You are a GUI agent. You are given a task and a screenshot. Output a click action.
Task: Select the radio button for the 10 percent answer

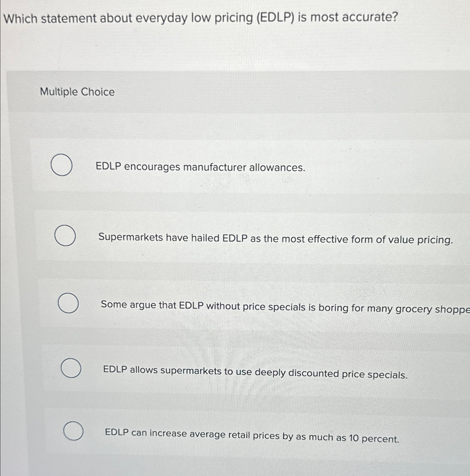74,431
